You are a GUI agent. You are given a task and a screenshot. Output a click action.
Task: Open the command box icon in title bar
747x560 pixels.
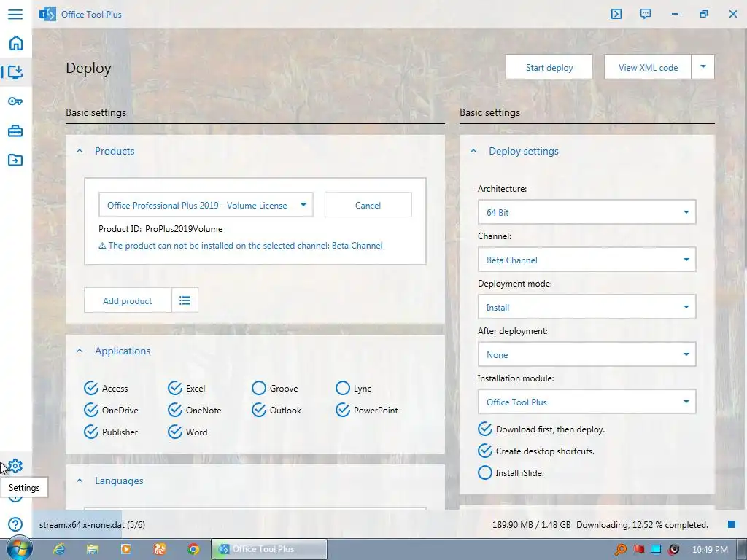coord(616,14)
